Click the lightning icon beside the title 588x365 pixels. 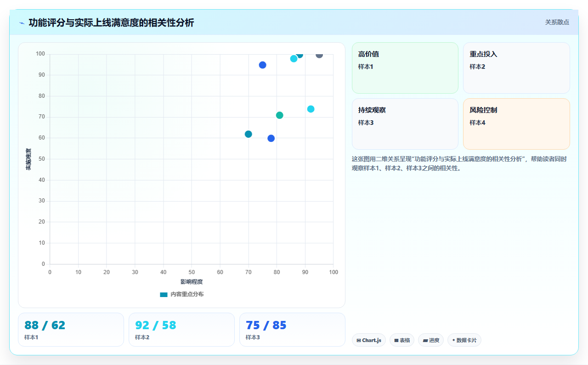[x=22, y=23]
